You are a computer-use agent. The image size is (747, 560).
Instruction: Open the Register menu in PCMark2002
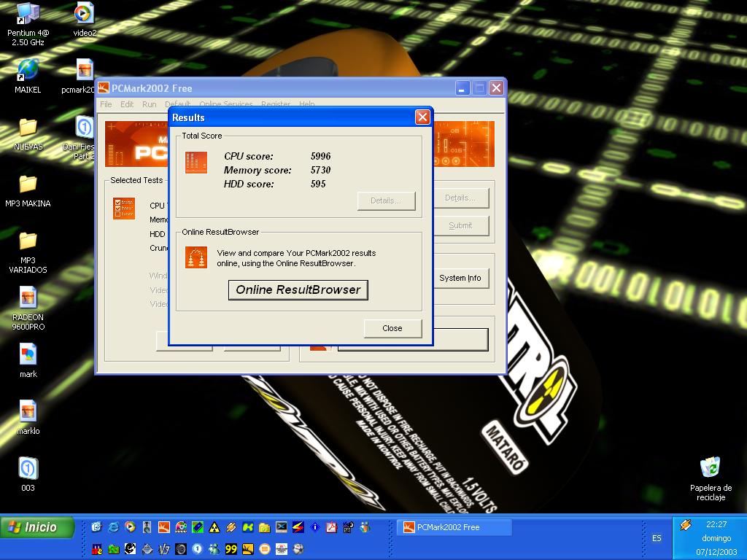click(275, 104)
